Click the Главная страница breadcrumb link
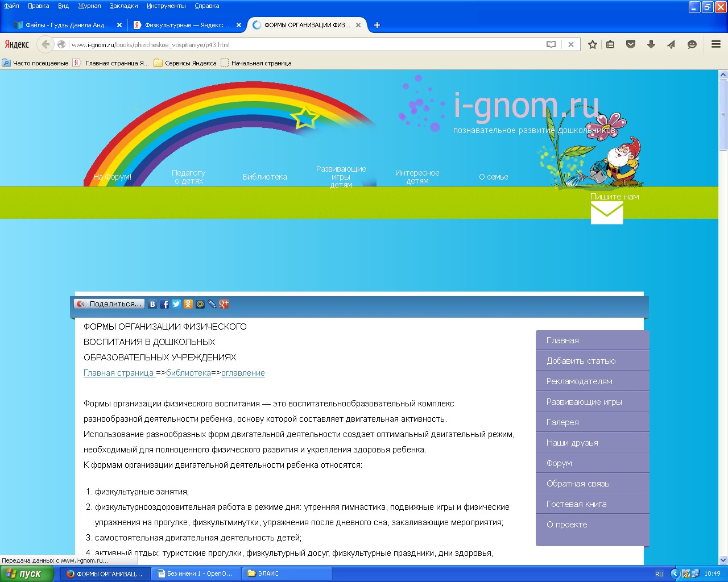 click(119, 373)
